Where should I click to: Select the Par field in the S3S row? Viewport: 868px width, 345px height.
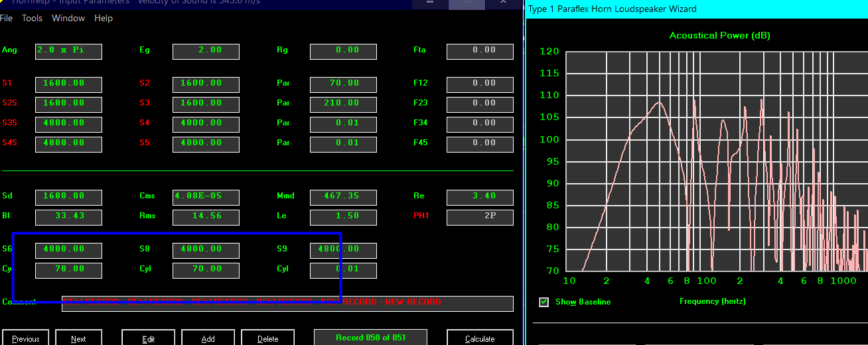coord(343,124)
